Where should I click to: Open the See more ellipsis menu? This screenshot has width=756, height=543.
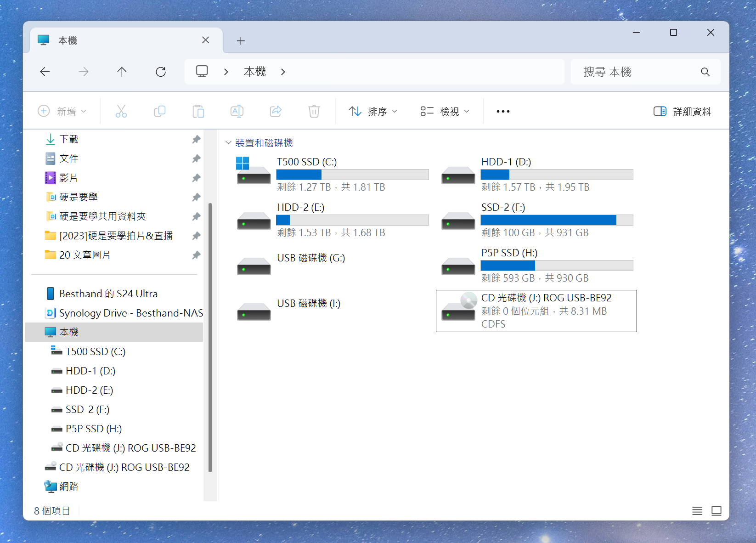(x=503, y=111)
